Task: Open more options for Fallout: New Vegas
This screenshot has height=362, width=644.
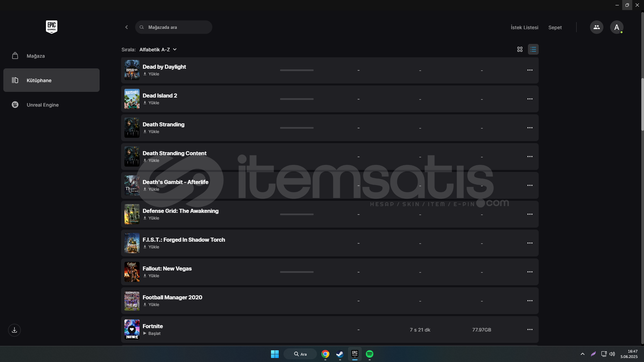Action: tap(530, 272)
